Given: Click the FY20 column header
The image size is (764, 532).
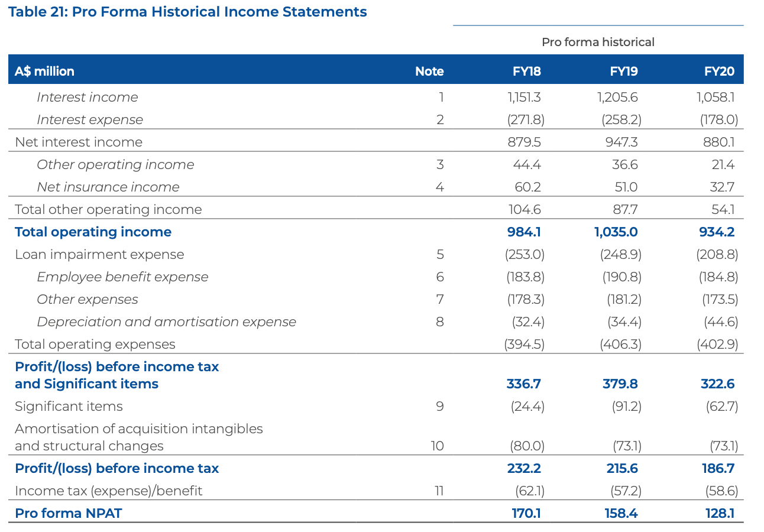Looking at the screenshot, I should coord(719,72).
